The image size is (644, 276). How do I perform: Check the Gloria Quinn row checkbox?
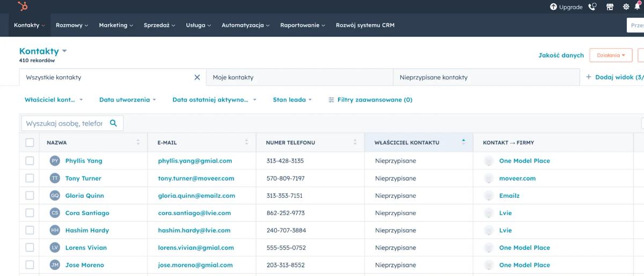[x=30, y=196]
